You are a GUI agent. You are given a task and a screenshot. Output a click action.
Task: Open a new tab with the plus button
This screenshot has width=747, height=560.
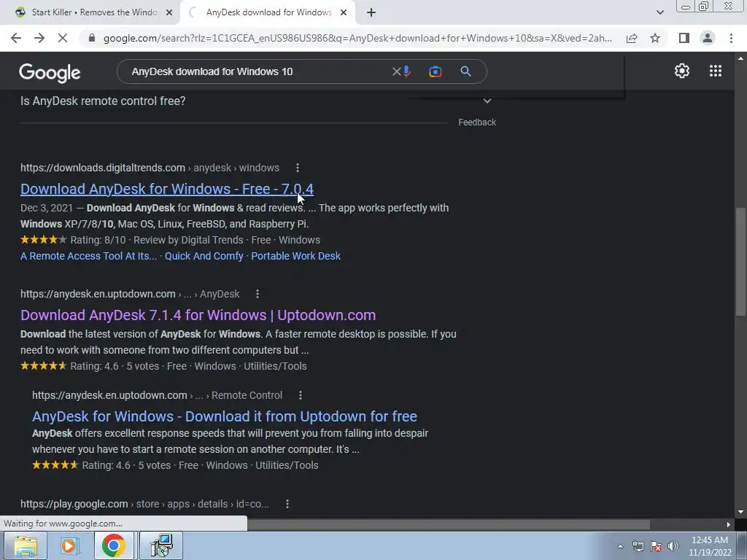(371, 12)
